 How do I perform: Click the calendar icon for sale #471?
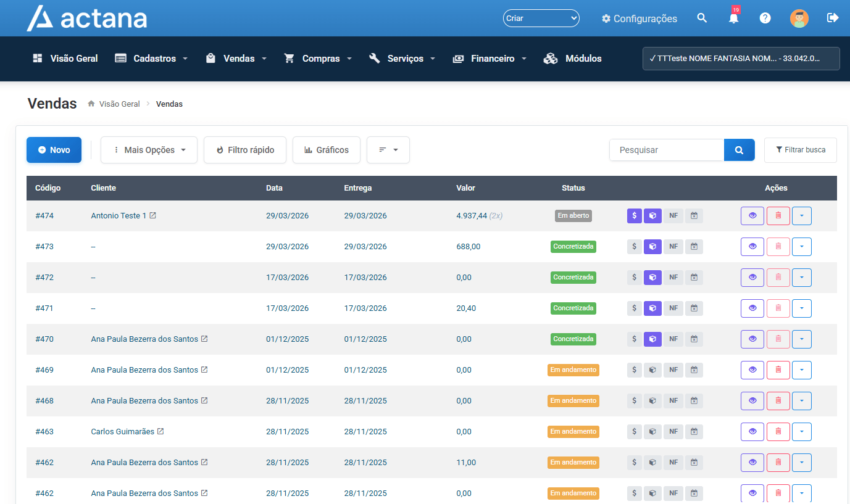pos(694,308)
